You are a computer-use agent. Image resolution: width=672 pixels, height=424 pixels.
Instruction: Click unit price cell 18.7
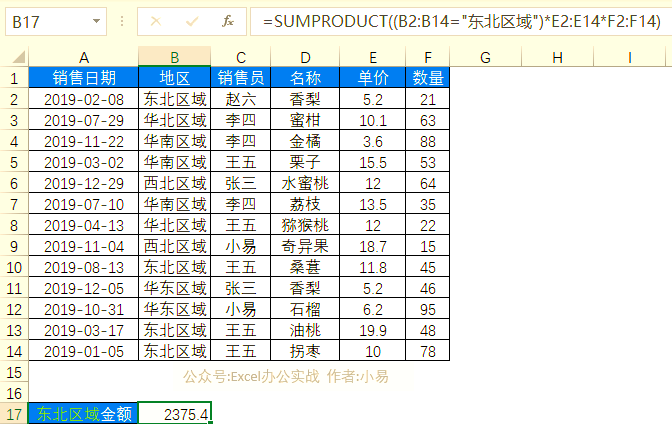372,246
